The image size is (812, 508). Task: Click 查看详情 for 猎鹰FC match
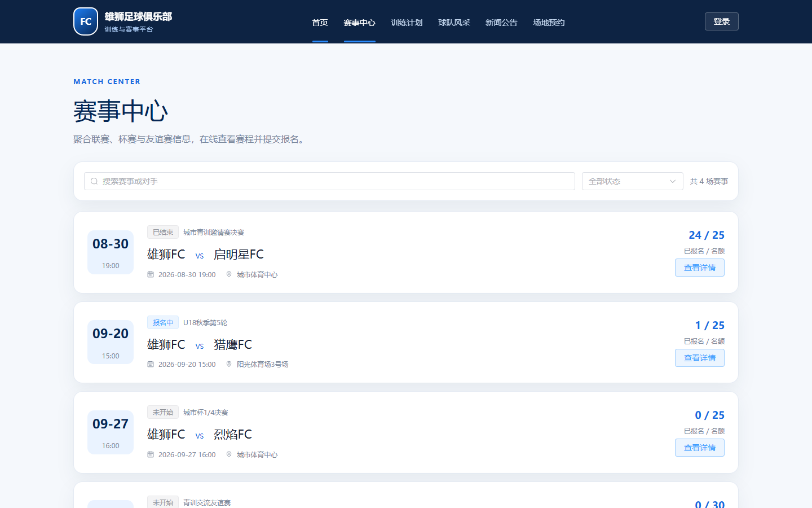(x=699, y=358)
